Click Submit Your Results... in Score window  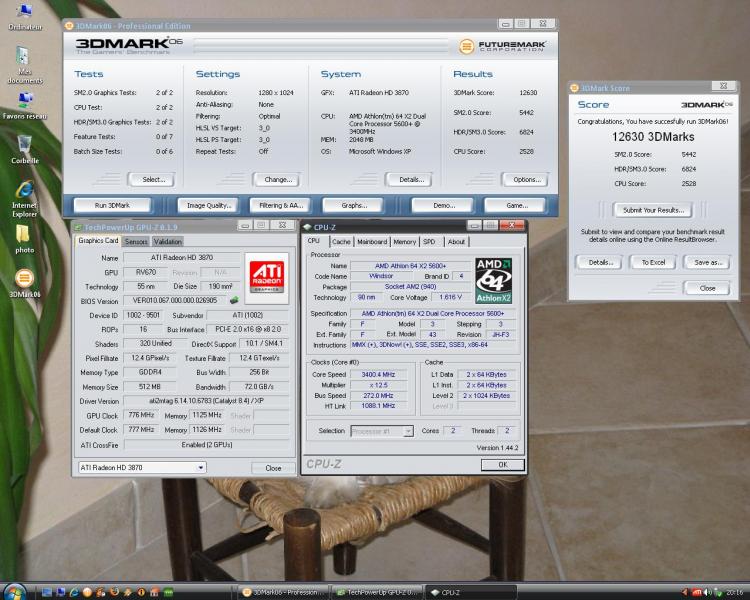pos(653,210)
